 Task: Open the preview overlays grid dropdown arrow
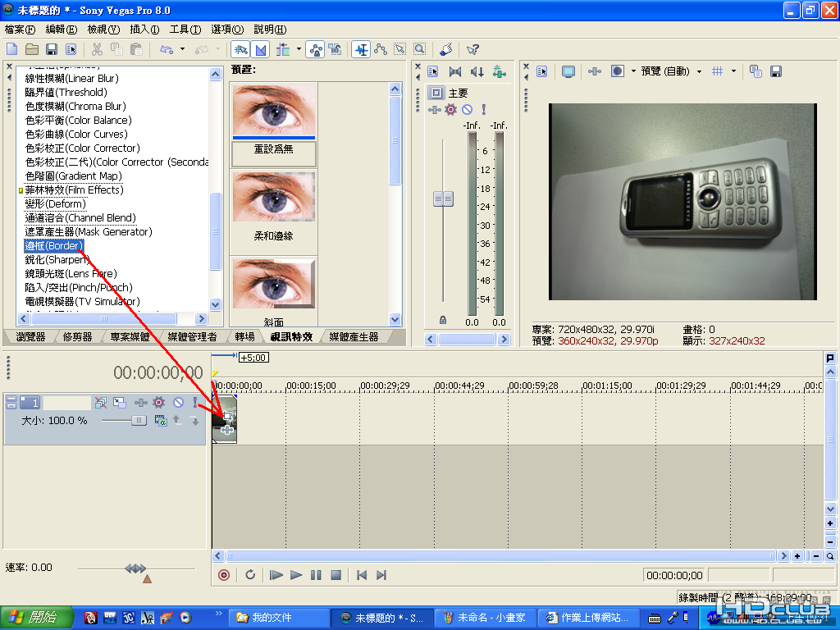[733, 72]
